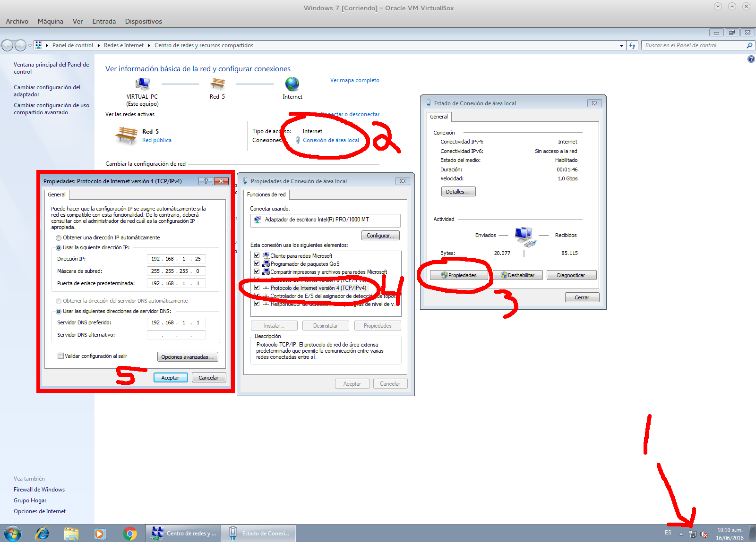Click the Internet globe icon

coord(292,84)
